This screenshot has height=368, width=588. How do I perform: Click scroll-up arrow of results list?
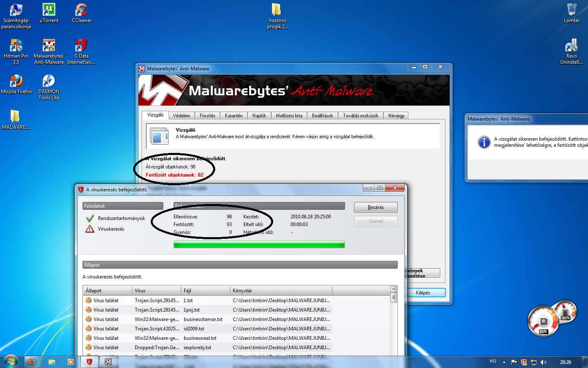pyautogui.click(x=394, y=289)
